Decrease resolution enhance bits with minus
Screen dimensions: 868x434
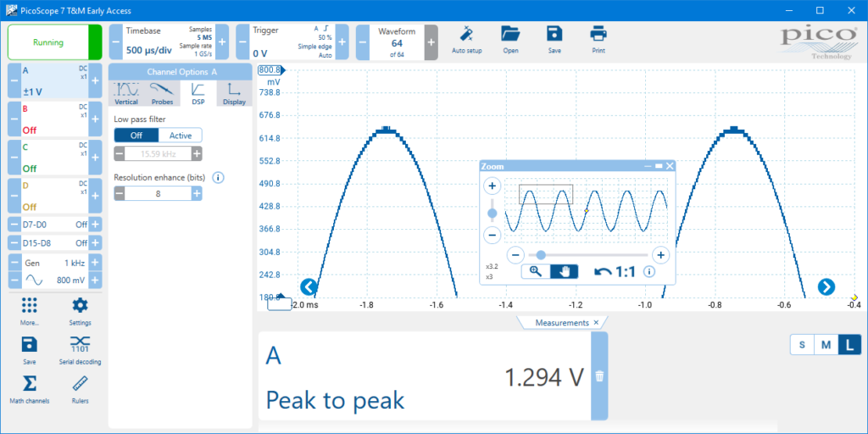point(120,193)
